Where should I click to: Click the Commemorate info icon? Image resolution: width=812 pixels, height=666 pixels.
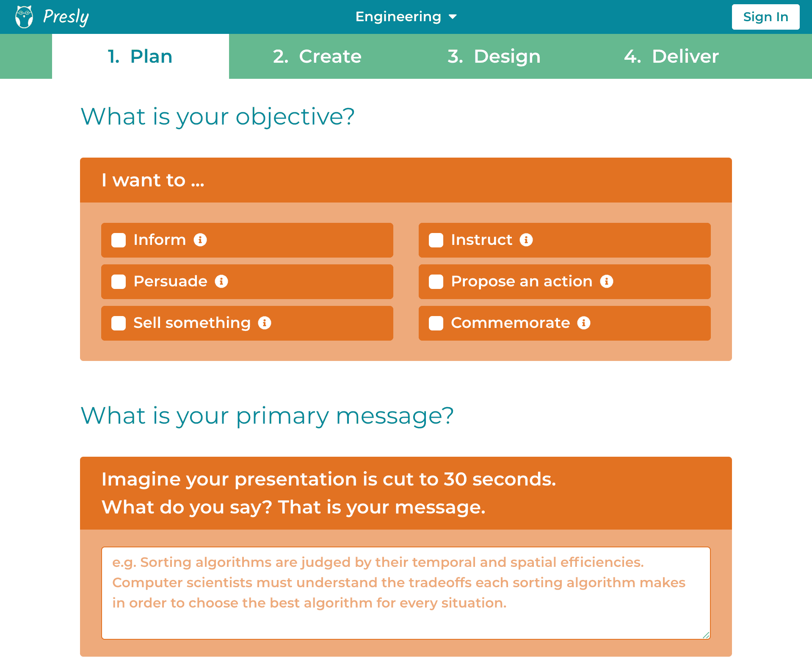click(x=584, y=323)
